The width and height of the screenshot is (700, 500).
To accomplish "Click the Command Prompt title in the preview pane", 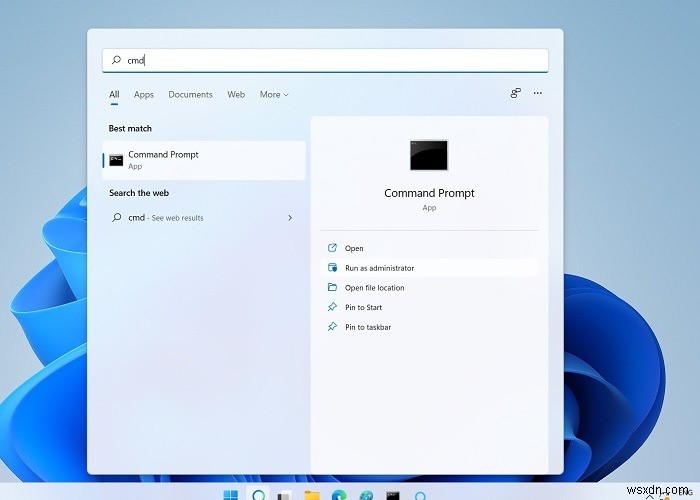I will tap(429, 193).
